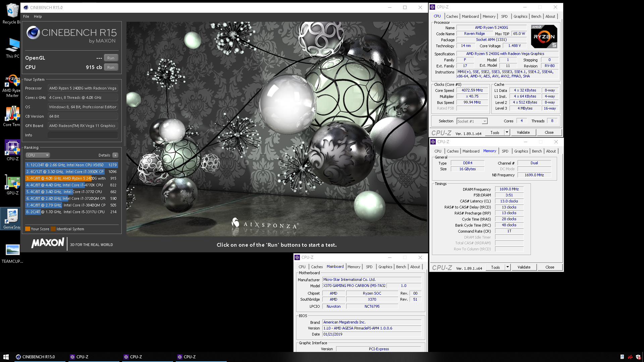Launch the GPU-Z desktop shortcut
The width and height of the screenshot is (644, 362).
[x=12, y=184]
